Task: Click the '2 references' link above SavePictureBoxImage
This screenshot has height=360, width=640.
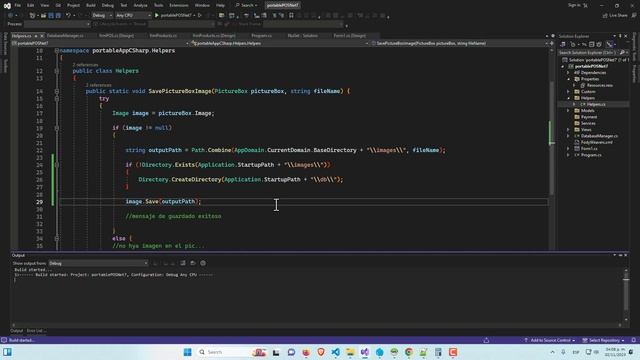Action: [98, 85]
